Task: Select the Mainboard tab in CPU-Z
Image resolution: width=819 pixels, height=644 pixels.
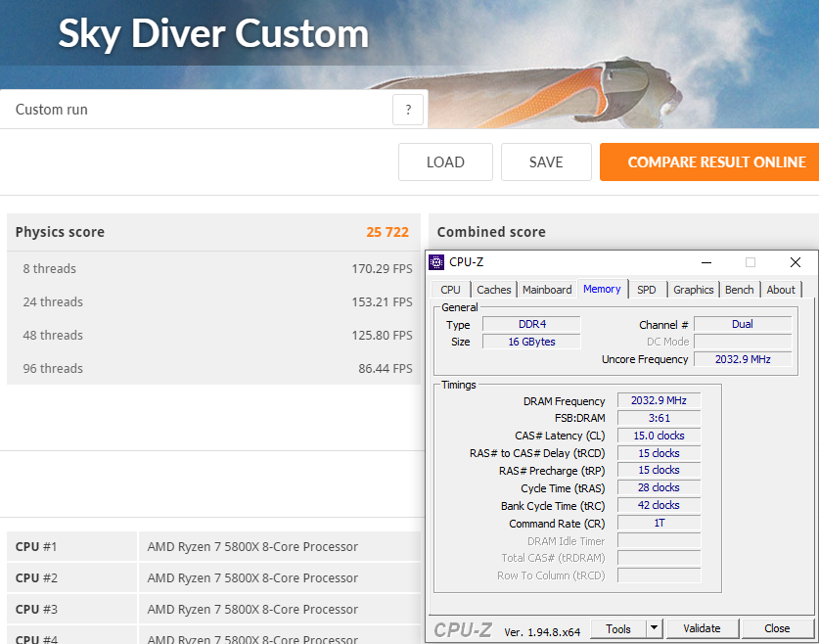Action: pos(547,290)
